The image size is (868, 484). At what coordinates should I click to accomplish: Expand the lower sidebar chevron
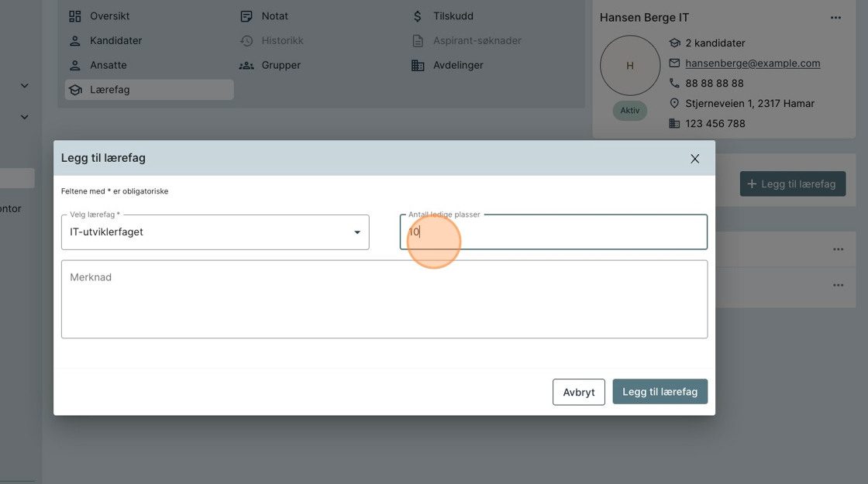tap(24, 117)
